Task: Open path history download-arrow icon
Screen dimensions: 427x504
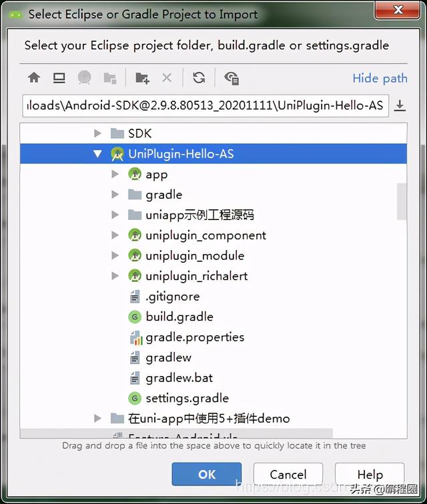Action: (400, 105)
